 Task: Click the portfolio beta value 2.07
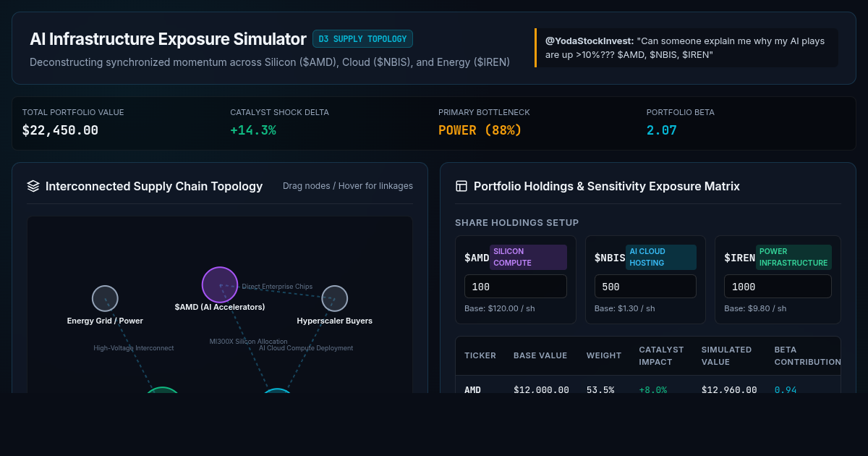(x=662, y=130)
